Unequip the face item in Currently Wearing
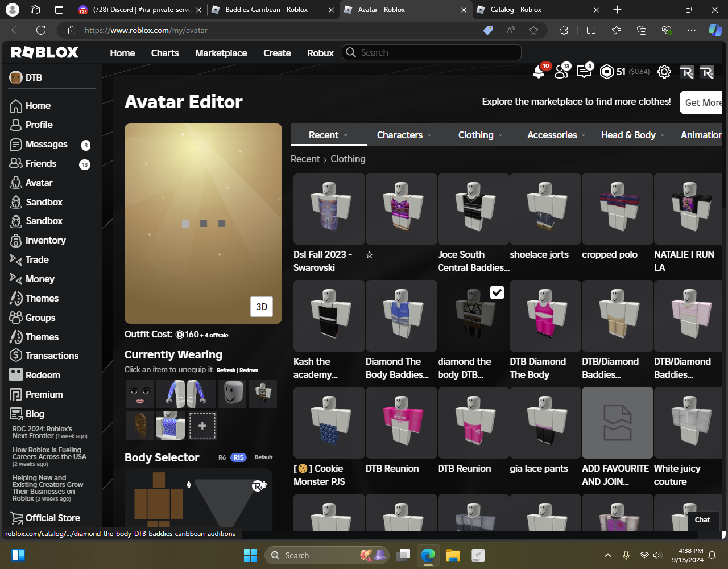This screenshot has height=569, width=728. [x=139, y=394]
